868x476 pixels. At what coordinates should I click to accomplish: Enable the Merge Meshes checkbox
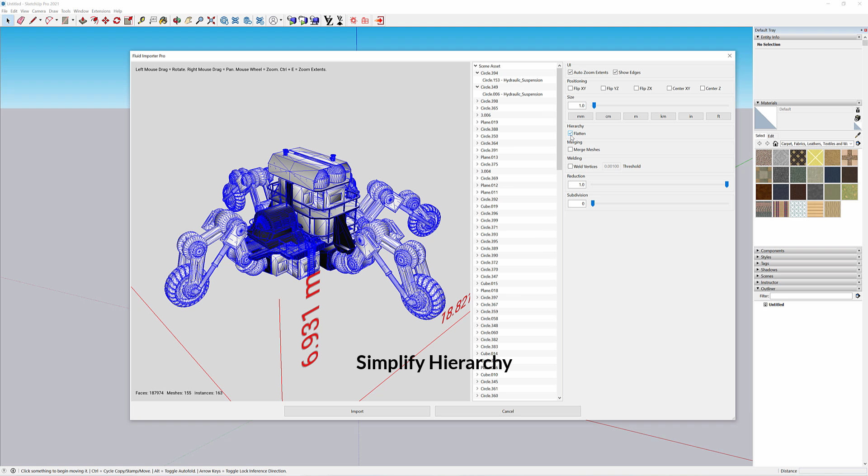[x=571, y=149]
